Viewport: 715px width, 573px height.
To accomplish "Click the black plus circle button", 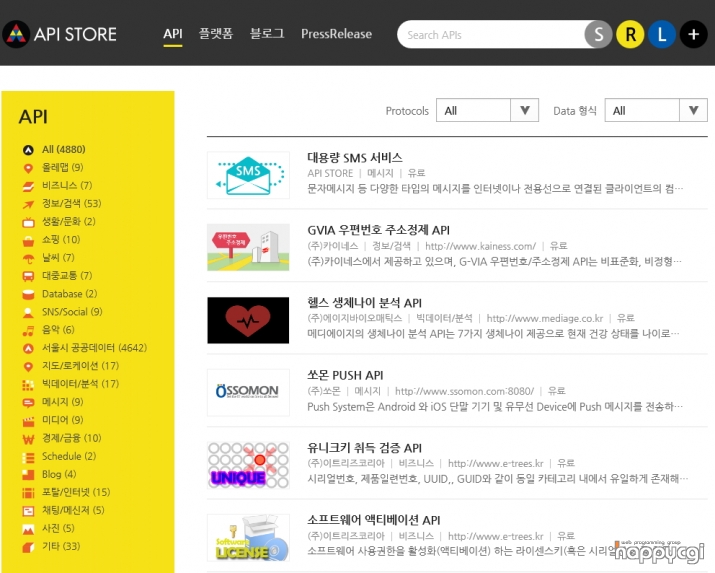I will (x=694, y=34).
